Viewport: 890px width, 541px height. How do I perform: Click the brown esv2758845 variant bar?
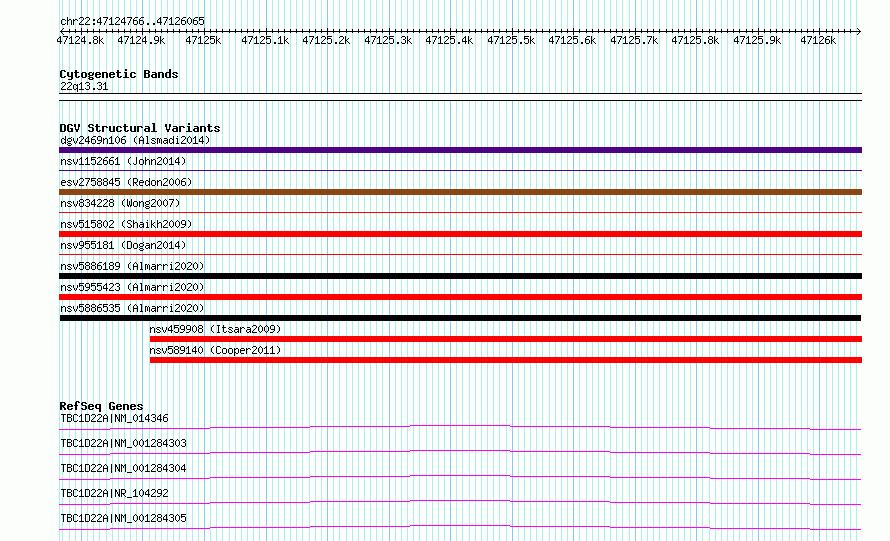[x=460, y=192]
